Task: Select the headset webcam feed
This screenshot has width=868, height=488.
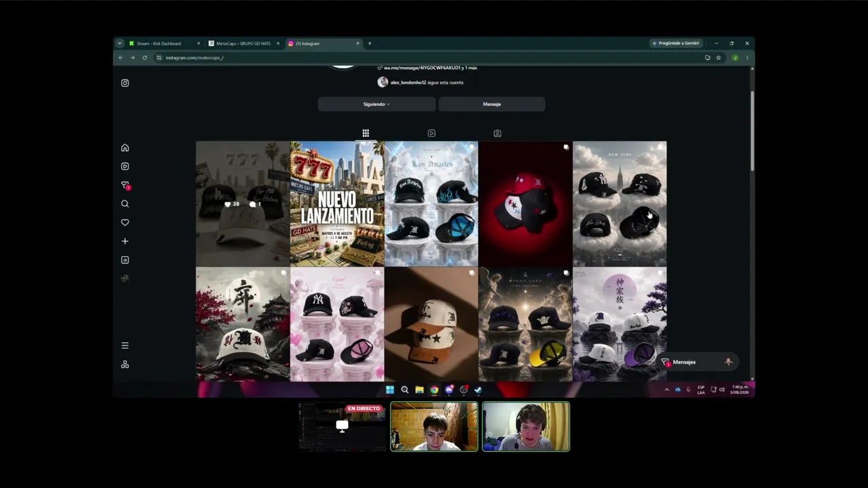Action: pos(526,426)
